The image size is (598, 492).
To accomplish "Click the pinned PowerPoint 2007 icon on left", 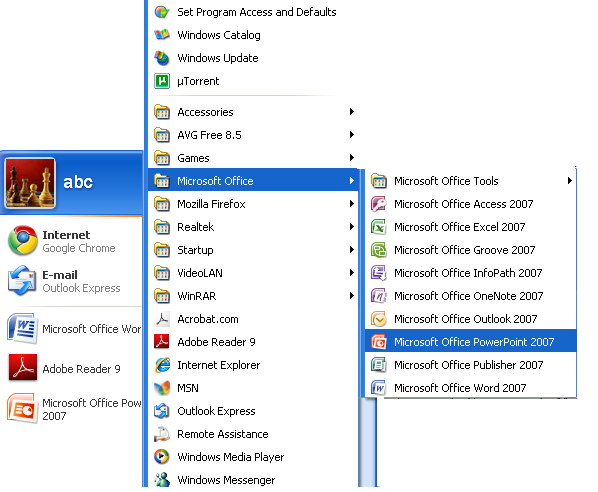I will point(23,409).
